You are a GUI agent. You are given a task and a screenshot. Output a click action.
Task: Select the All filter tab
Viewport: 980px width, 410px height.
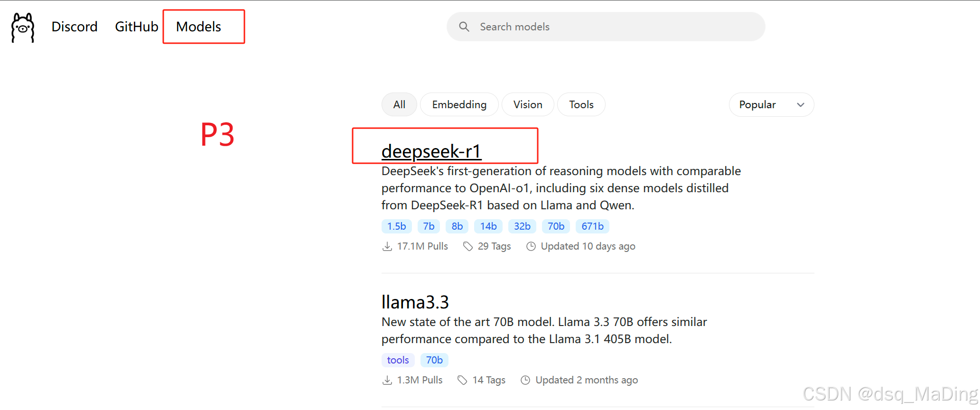(x=399, y=104)
